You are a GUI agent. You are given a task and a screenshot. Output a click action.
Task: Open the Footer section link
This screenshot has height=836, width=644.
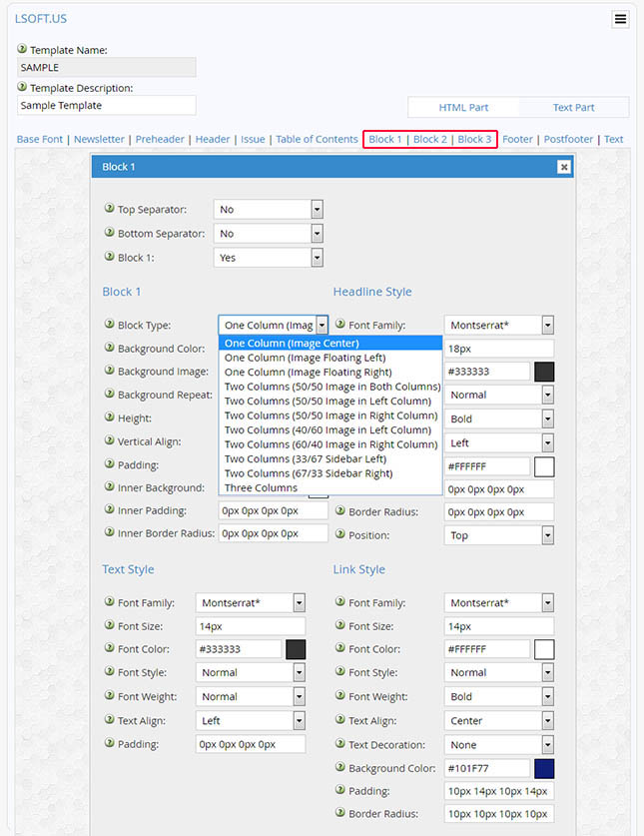point(517,139)
